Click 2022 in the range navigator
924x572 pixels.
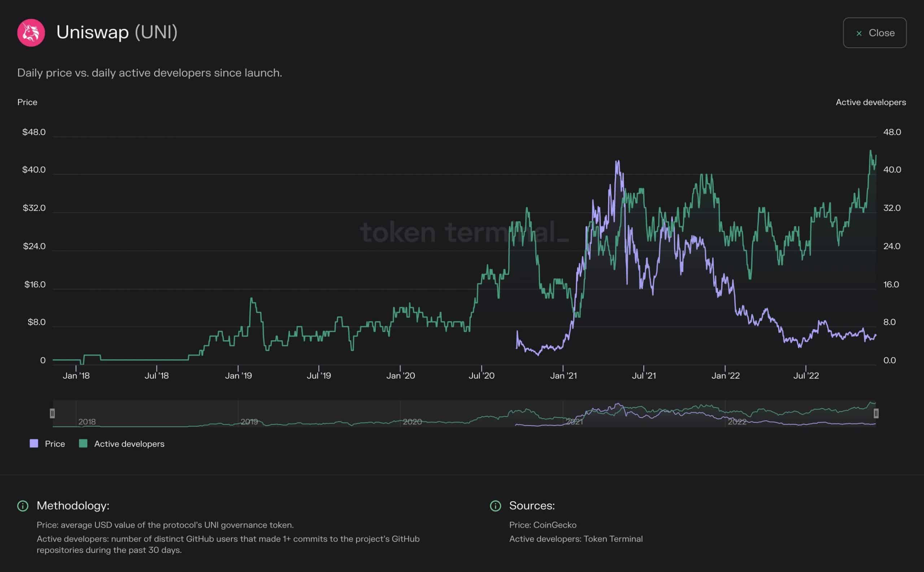737,422
